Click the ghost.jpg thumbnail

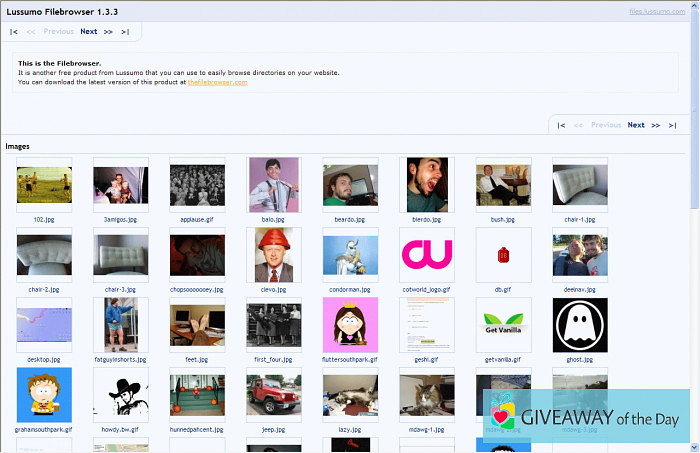[580, 325]
